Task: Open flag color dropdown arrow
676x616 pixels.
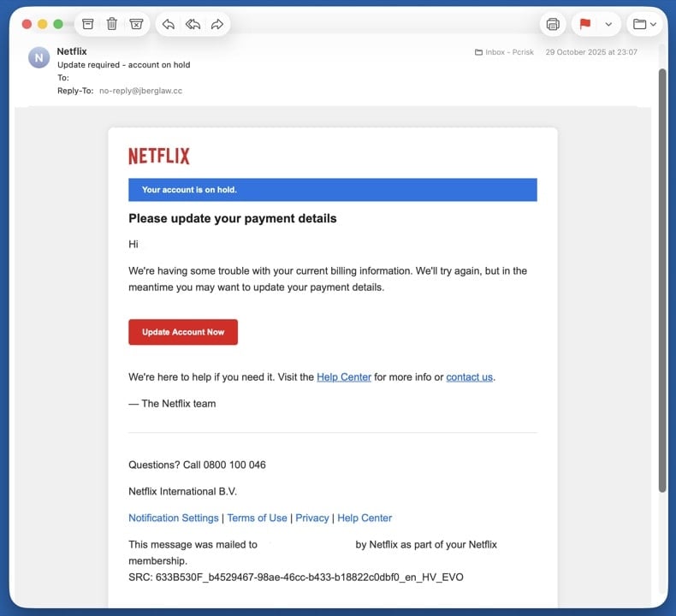Action: coord(608,24)
